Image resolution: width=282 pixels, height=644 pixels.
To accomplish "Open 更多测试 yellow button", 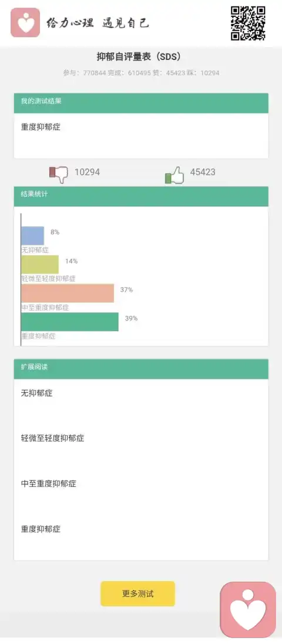I will 138,593.
